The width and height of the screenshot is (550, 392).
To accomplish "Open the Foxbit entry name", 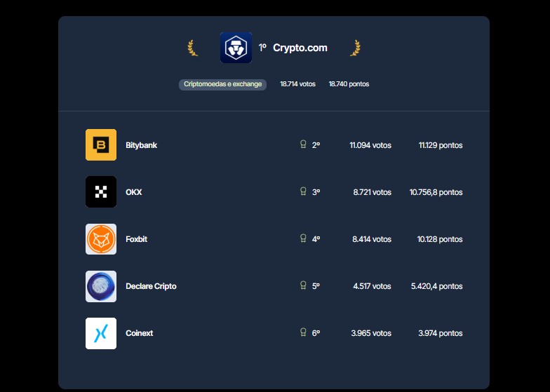I will (x=136, y=239).
